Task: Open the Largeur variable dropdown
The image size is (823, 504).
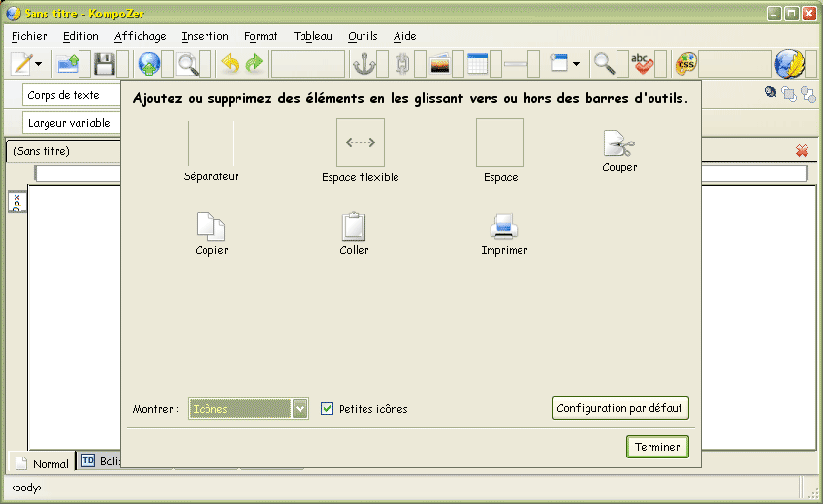Action: pos(70,123)
